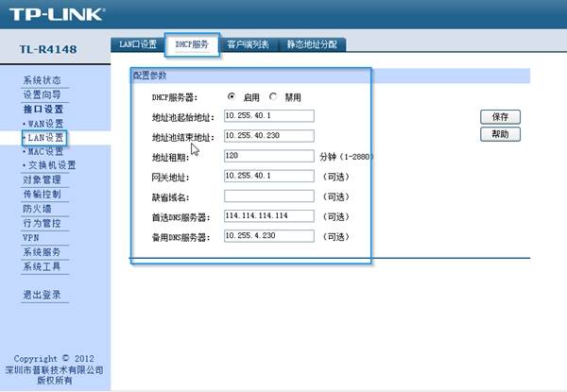Disable DHCP server with 禁用 radio
567x392 pixels.
pyautogui.click(x=273, y=96)
